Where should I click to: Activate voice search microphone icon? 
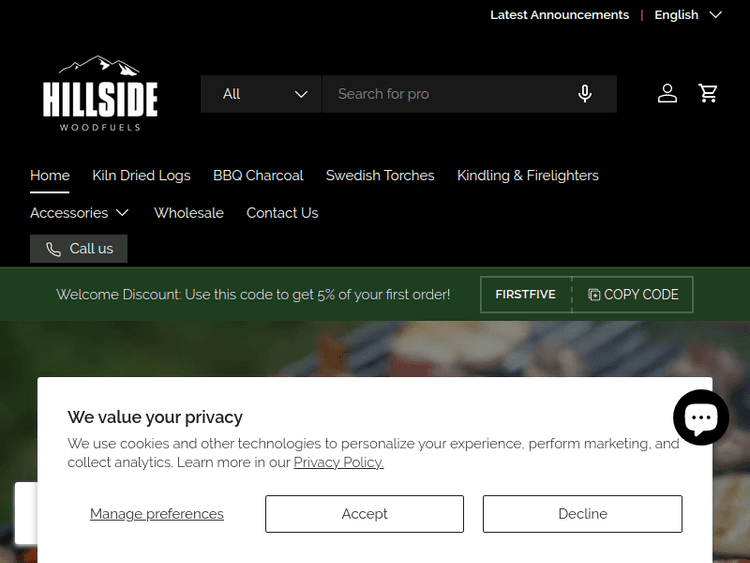(585, 94)
